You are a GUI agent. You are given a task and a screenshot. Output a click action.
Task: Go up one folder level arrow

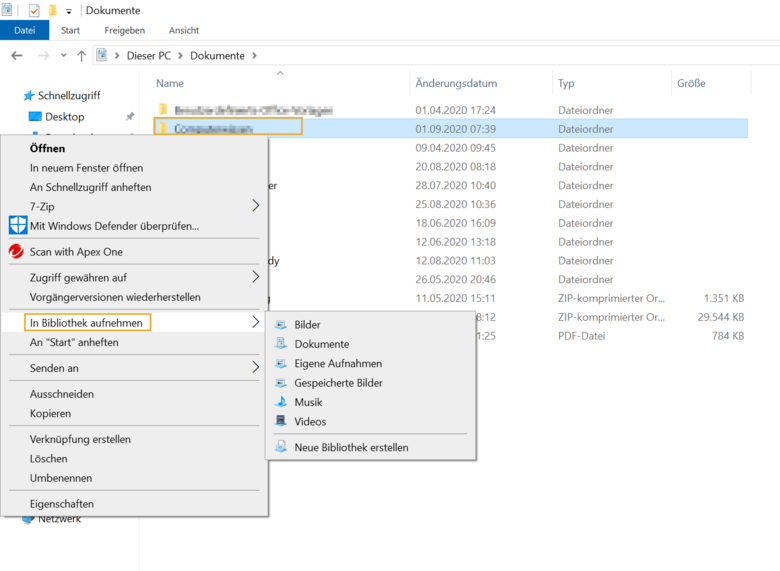pos(82,56)
